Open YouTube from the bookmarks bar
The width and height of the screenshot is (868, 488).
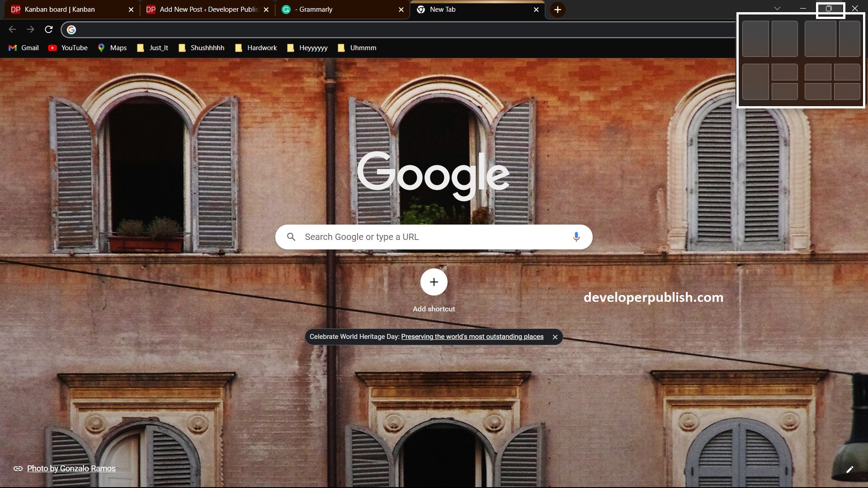(67, 48)
